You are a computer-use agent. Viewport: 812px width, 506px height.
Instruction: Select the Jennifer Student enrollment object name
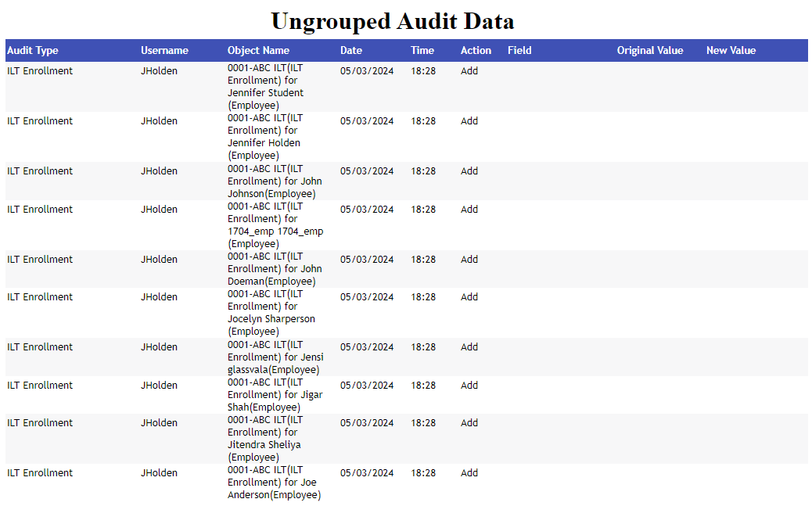pyautogui.click(x=266, y=87)
